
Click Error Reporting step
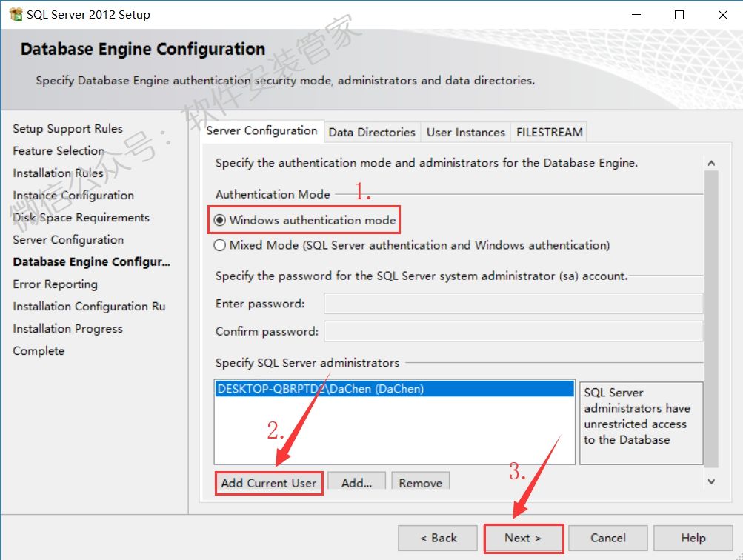point(55,284)
